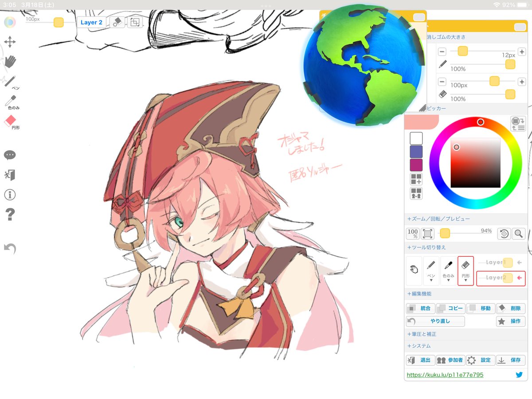The image size is (532, 399).
Task: Select the four-arrow move tool
Action: [x=10, y=42]
